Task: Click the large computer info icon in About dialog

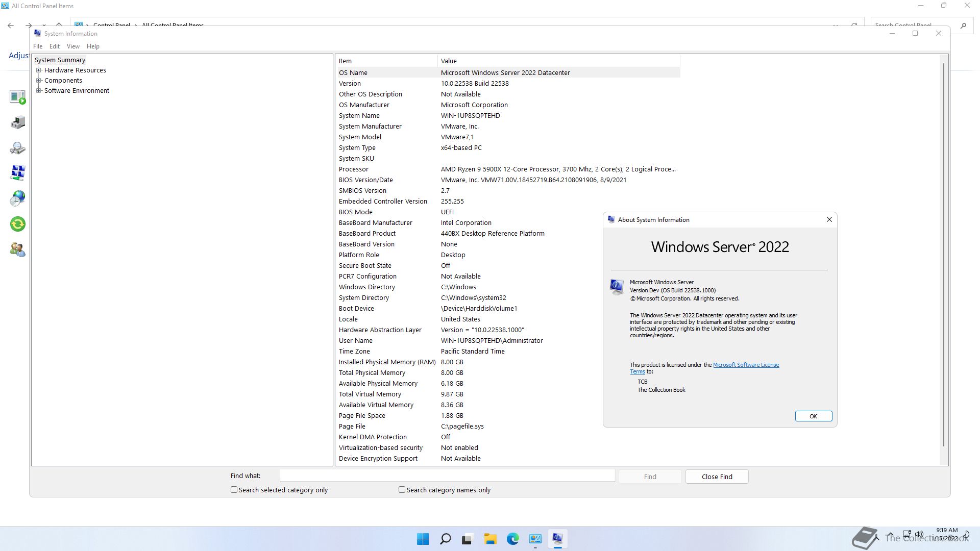Action: point(617,287)
